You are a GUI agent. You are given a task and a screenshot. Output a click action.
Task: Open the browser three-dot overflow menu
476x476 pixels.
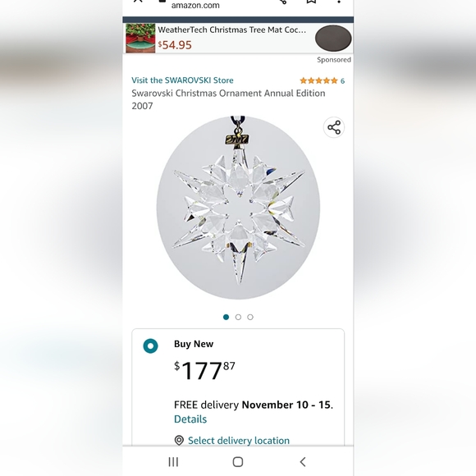point(339,1)
